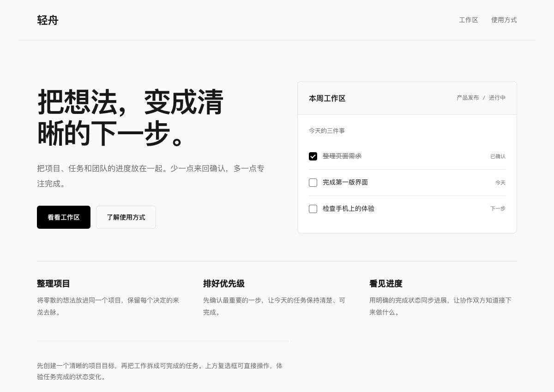Open the 使用方式 navigation link
This screenshot has width=554, height=392.
[x=504, y=20]
